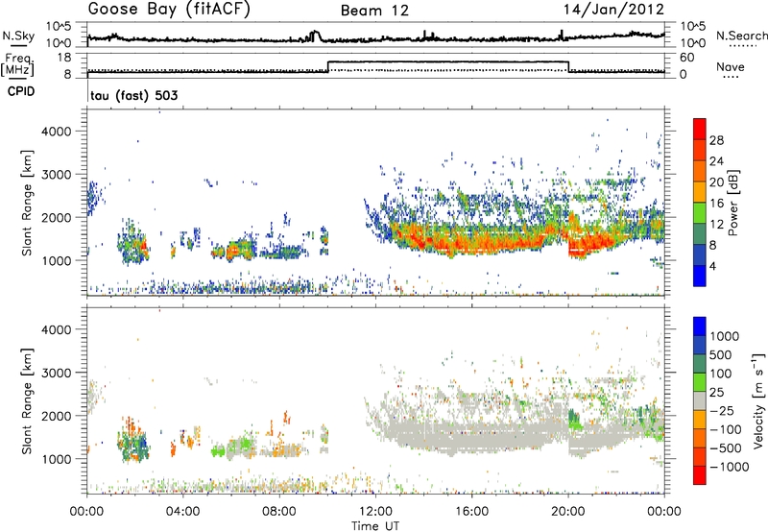Click the 'CPID' label
The image size is (768, 532).
(x=21, y=91)
